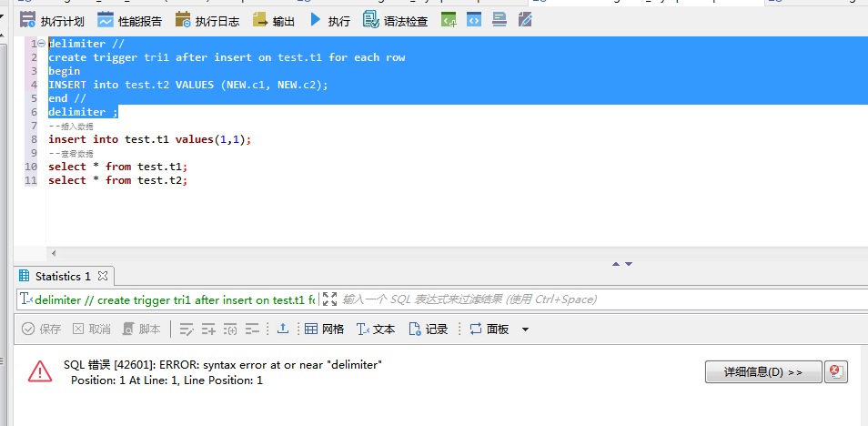The image size is (868, 426).
Task: Run 语法检查 syntax check
Action: pos(396,20)
